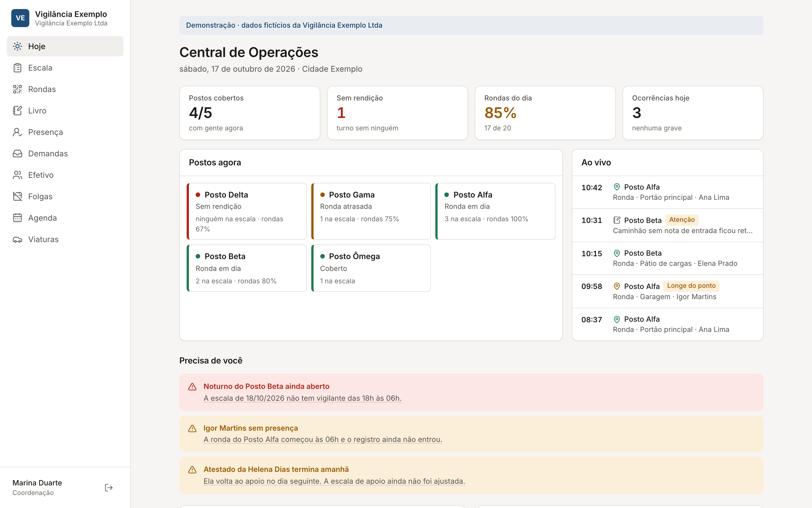Viewport: 812px width, 508px height.
Task: Click the Atenção badge on Posto Beta entry
Action: pos(682,220)
